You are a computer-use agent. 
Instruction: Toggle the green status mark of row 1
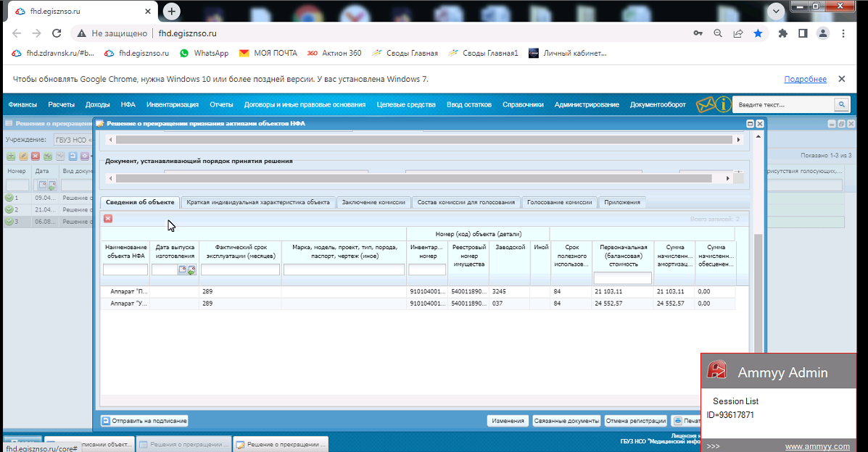coord(9,198)
